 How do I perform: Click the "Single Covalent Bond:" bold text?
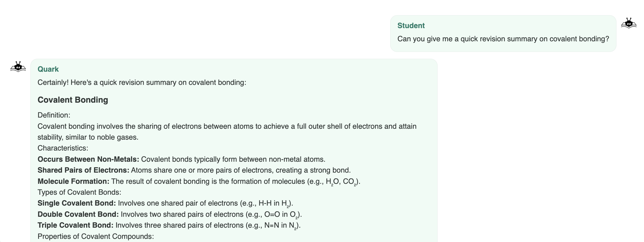(77, 203)
